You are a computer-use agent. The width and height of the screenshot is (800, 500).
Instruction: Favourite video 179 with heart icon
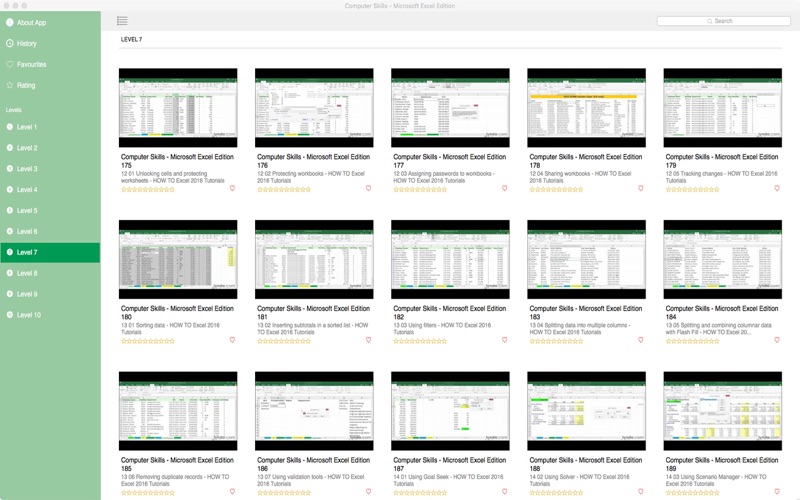(x=777, y=188)
